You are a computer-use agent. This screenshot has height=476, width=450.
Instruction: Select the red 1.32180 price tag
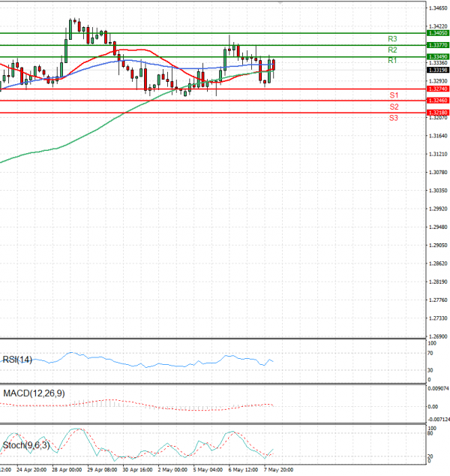click(437, 113)
